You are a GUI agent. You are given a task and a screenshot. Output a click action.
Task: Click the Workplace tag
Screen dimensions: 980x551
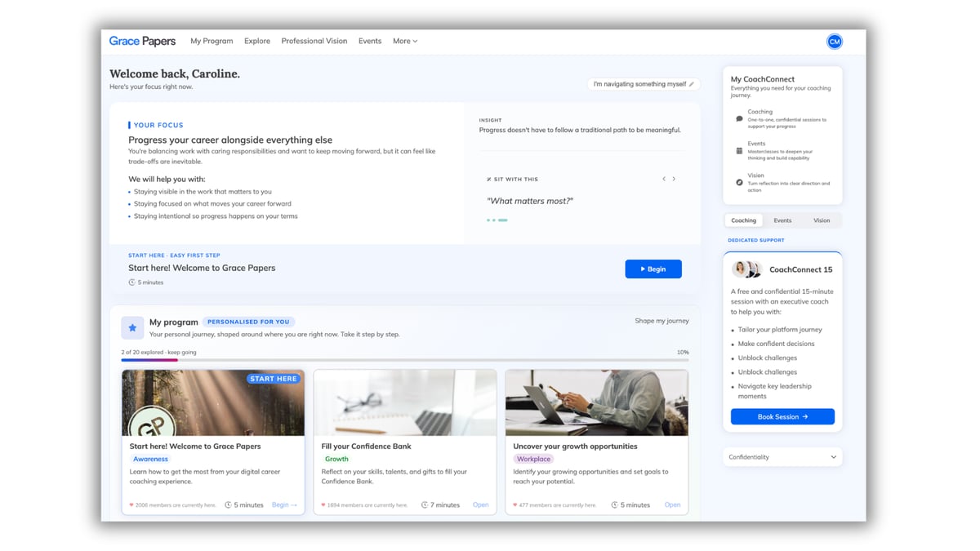click(x=533, y=460)
